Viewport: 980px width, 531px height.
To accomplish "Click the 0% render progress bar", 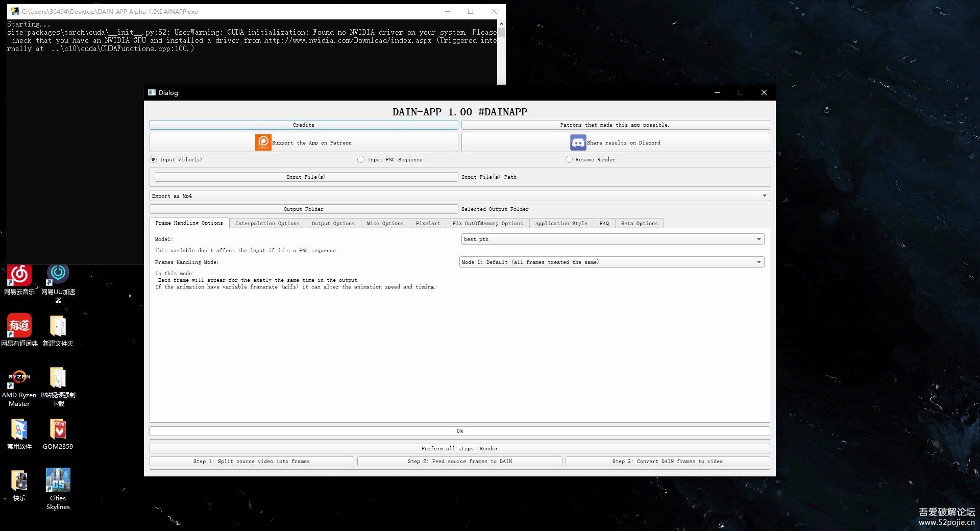I will click(x=459, y=431).
